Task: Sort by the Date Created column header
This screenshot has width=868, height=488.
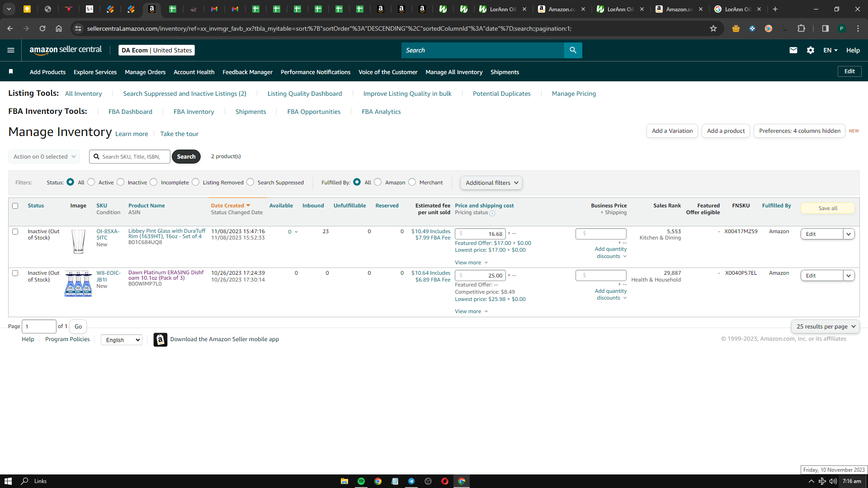Action: [x=231, y=206]
